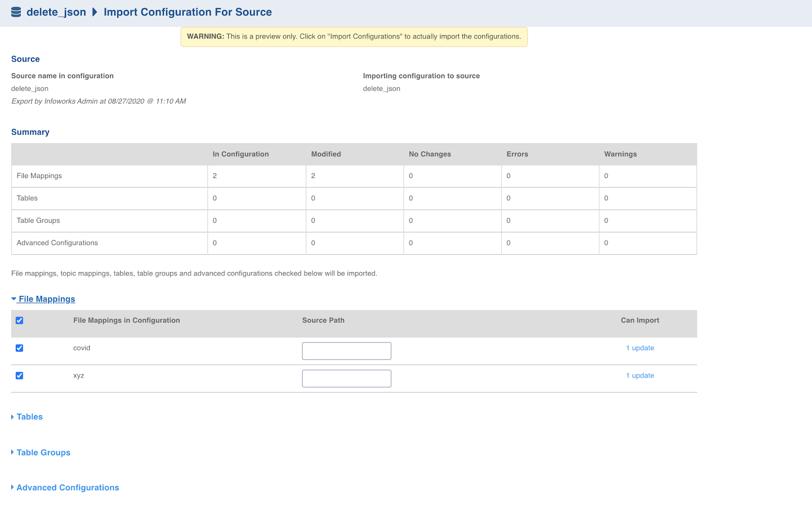Uncheck the covid file mapping checkbox

coord(19,348)
